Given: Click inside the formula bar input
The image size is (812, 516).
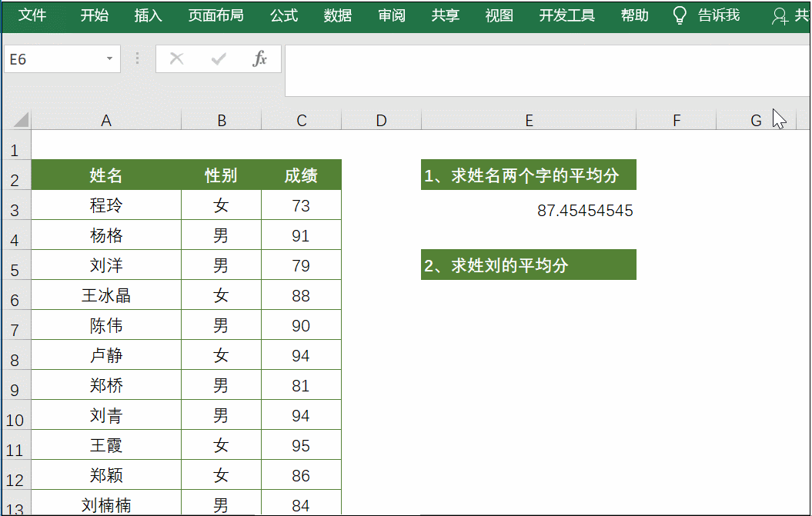Looking at the screenshot, I should (539, 70).
